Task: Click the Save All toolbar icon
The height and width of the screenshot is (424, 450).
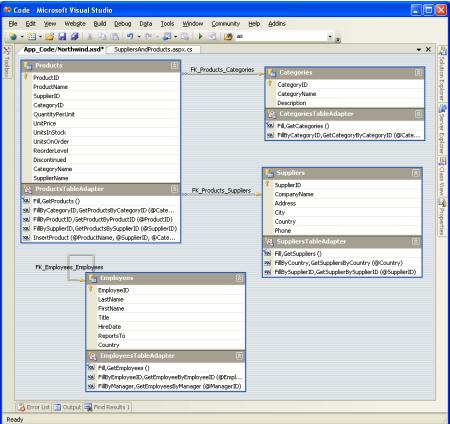Action: 75,36
